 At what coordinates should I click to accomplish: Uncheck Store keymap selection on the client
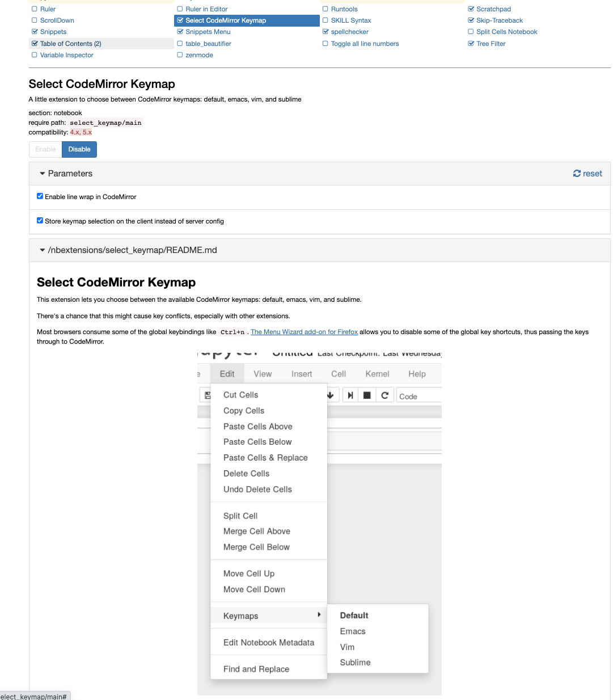pos(40,221)
